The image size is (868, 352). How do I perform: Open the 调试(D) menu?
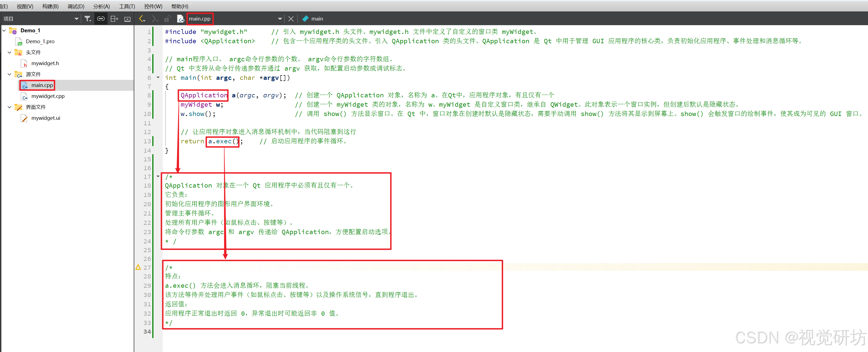click(76, 6)
